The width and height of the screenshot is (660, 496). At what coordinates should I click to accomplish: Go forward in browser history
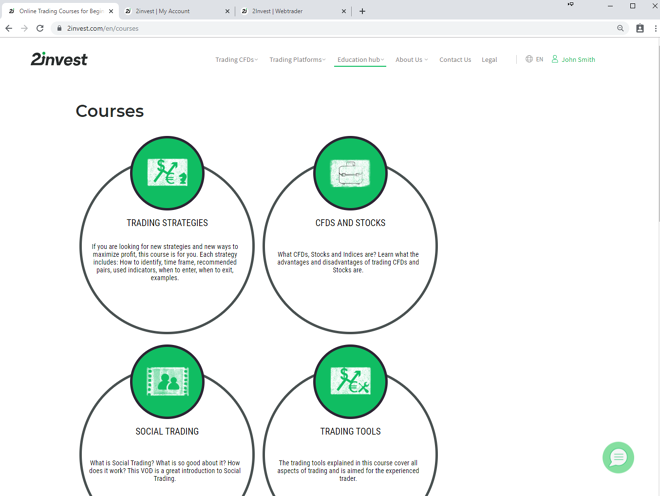tap(24, 28)
